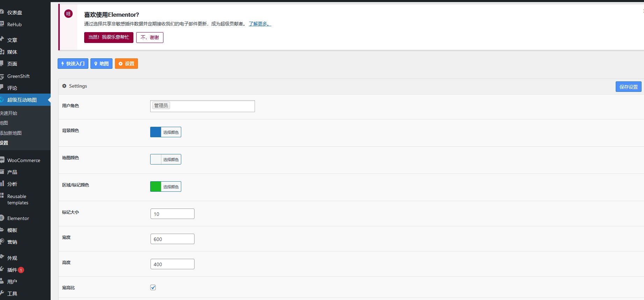Click the Save Settings (保存设置) button
Viewport: 644px width, 300px height.
(628, 87)
